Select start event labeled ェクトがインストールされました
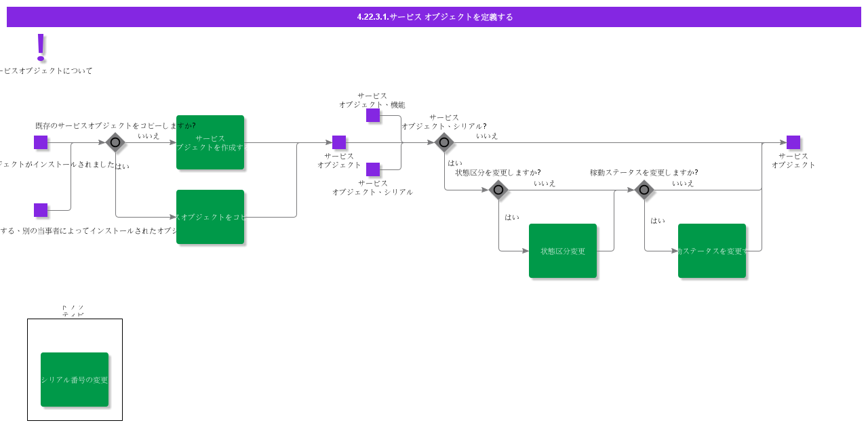This screenshot has height=427, width=868. [x=41, y=142]
